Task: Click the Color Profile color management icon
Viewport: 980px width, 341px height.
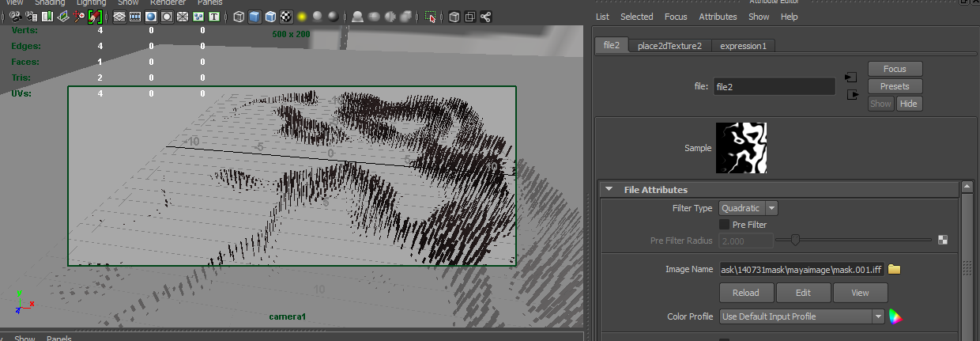Action: pos(895,316)
